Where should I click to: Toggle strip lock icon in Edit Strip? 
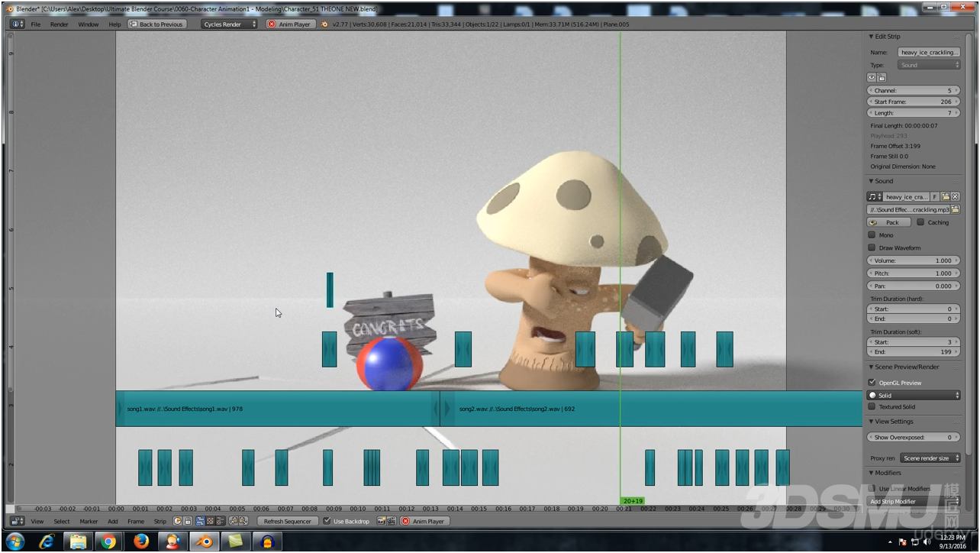[882, 77]
